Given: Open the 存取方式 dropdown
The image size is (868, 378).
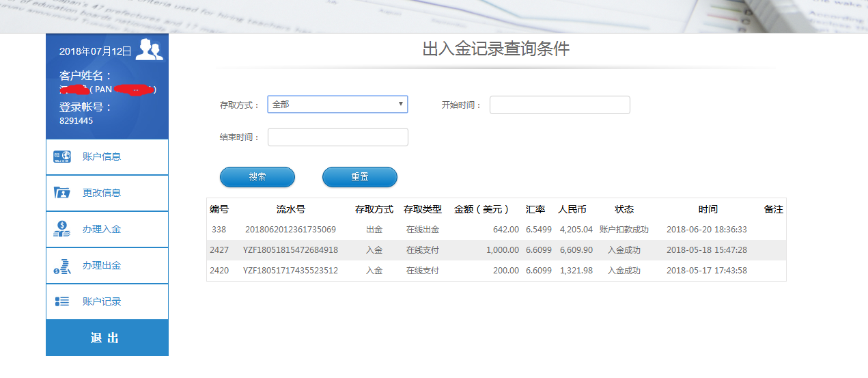Looking at the screenshot, I should point(337,105).
